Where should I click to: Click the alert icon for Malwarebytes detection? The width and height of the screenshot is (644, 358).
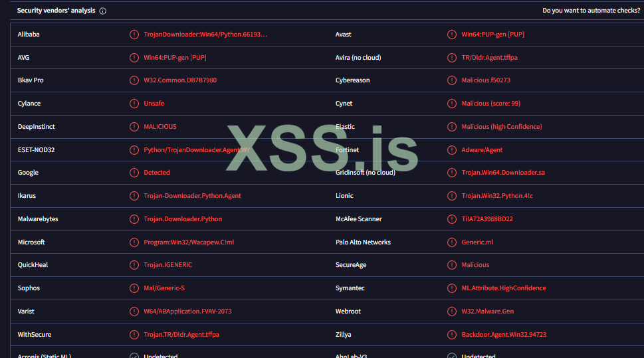pos(134,219)
